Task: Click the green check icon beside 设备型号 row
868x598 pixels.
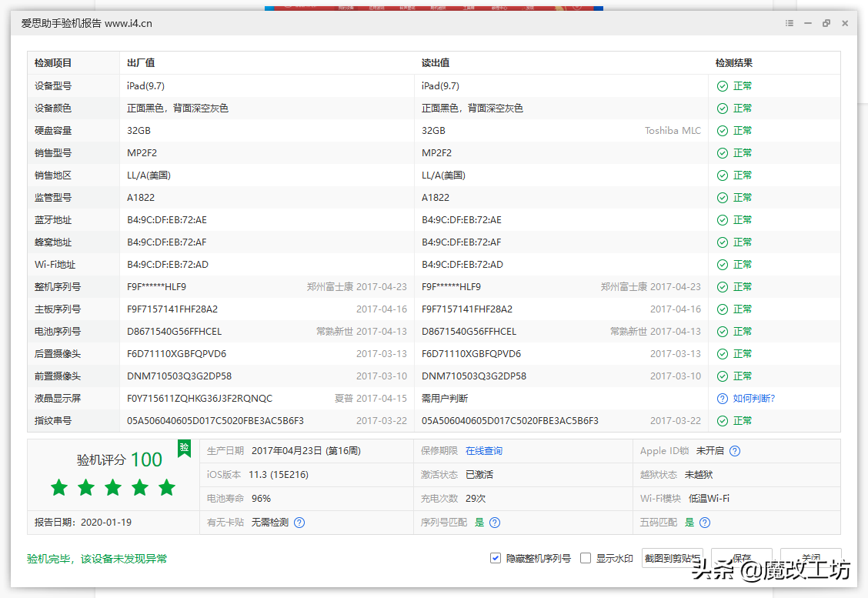Action: (x=722, y=85)
